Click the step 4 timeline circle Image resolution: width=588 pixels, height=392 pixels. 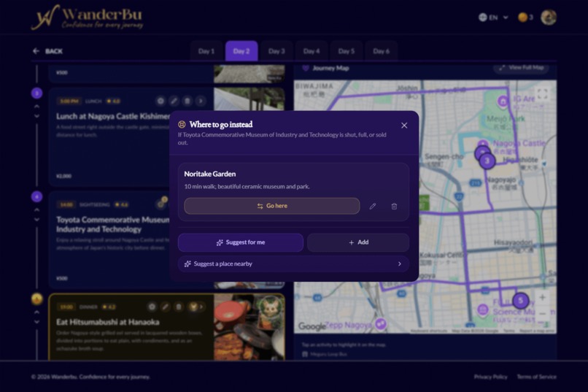click(x=36, y=196)
